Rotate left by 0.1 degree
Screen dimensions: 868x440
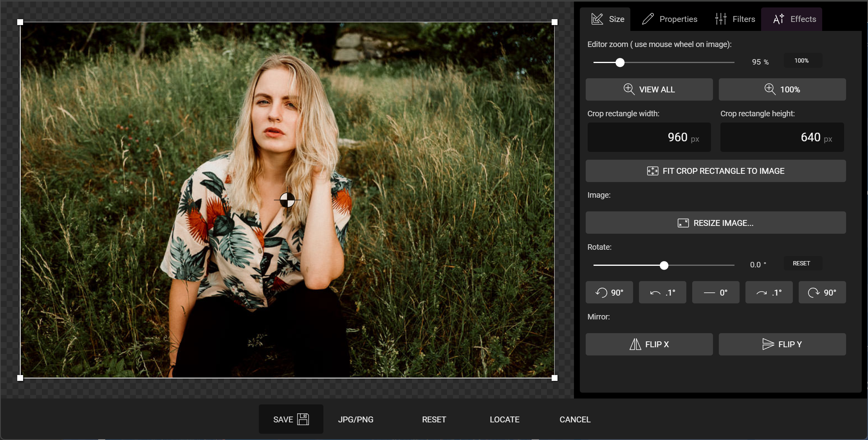[x=662, y=292]
